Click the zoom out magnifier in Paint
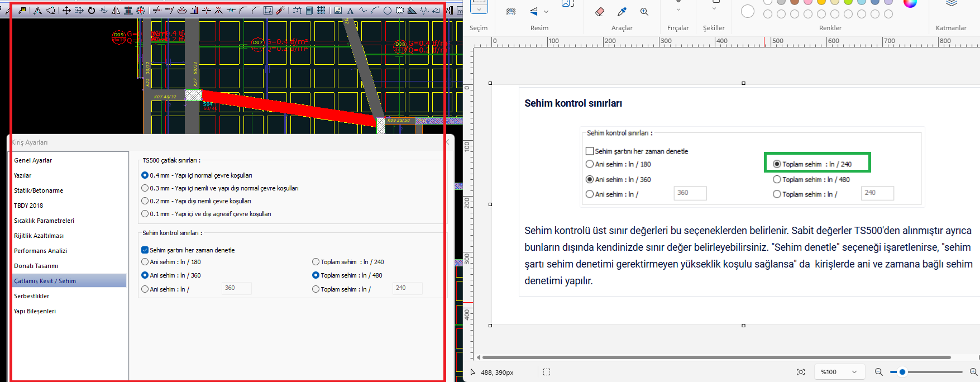Screen dimensions: 980x382 pyautogui.click(x=879, y=372)
